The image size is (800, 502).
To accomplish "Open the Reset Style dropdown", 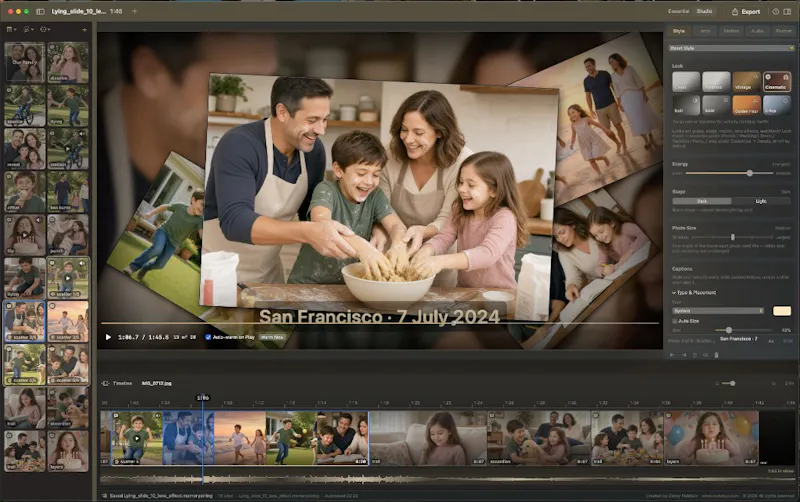I will click(731, 48).
